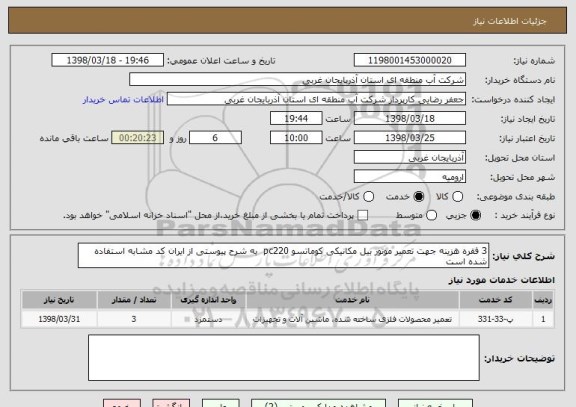Click the validity date field 1398/03/25
This screenshot has width=576, height=407.
tap(410, 138)
